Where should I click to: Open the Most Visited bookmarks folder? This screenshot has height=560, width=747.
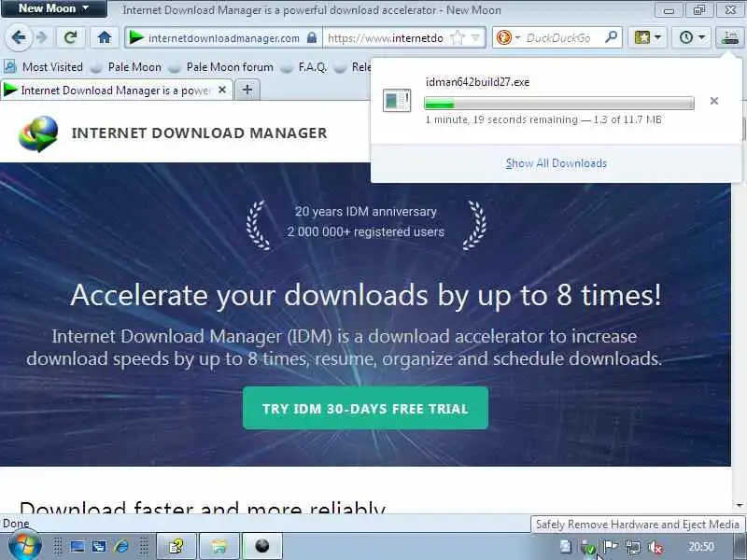click(x=44, y=67)
